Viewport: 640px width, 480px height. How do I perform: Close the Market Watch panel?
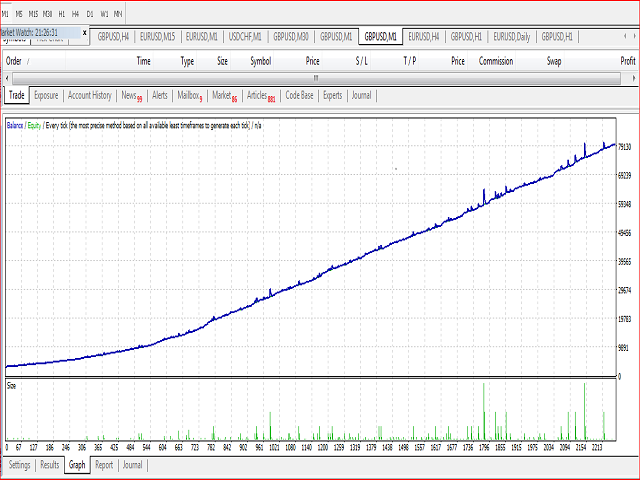coord(84,33)
